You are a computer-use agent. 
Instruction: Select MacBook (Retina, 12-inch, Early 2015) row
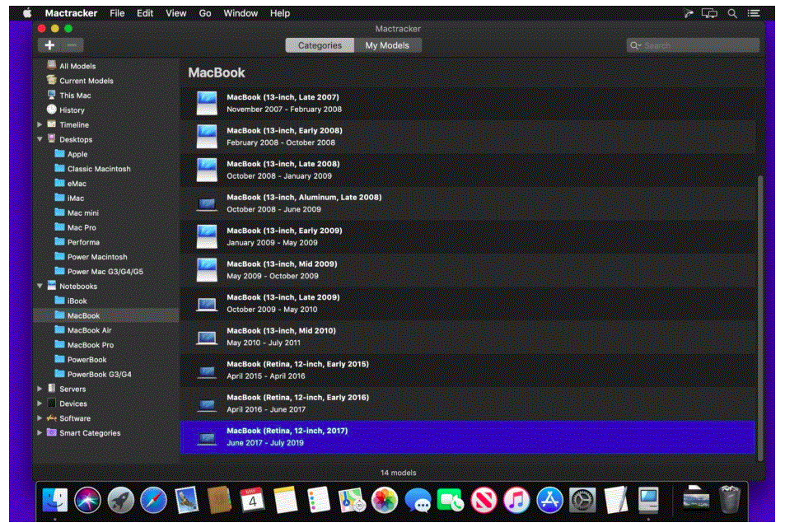click(468, 371)
